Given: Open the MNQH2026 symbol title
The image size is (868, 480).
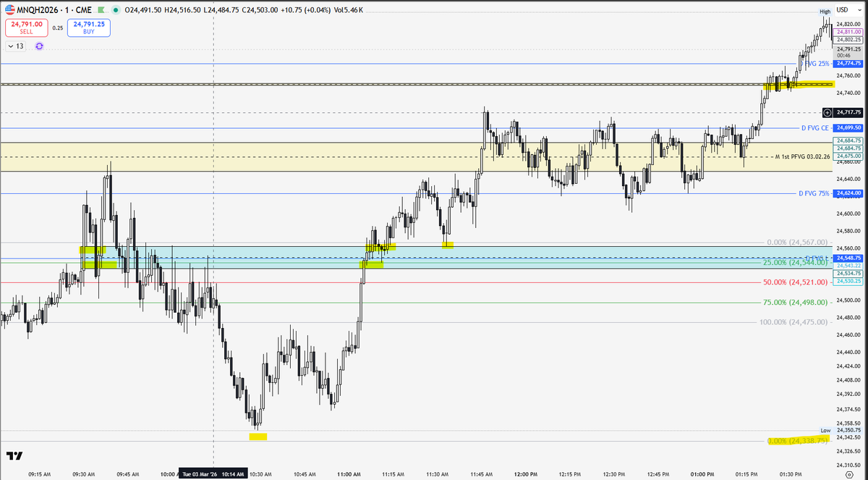Looking at the screenshot, I should click(37, 10).
